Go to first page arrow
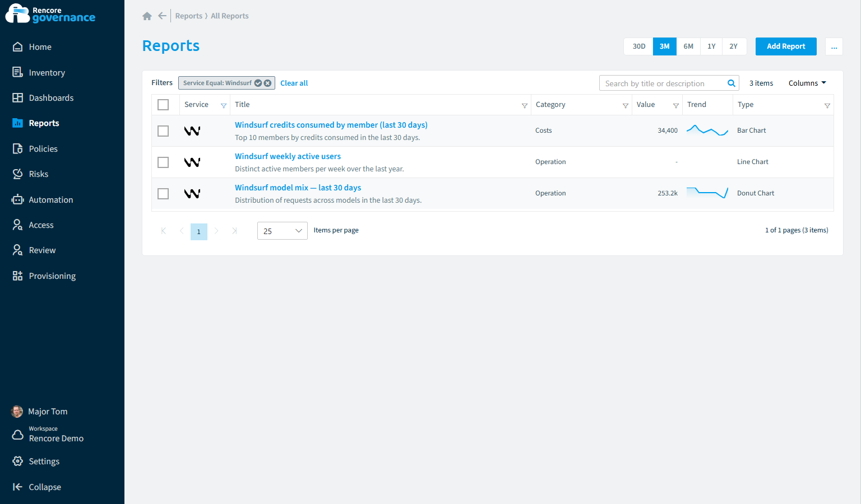The height and width of the screenshot is (504, 861). click(x=164, y=231)
